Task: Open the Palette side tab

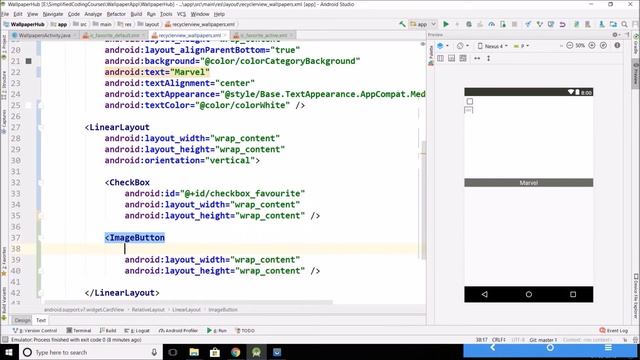Action: pyautogui.click(x=431, y=55)
